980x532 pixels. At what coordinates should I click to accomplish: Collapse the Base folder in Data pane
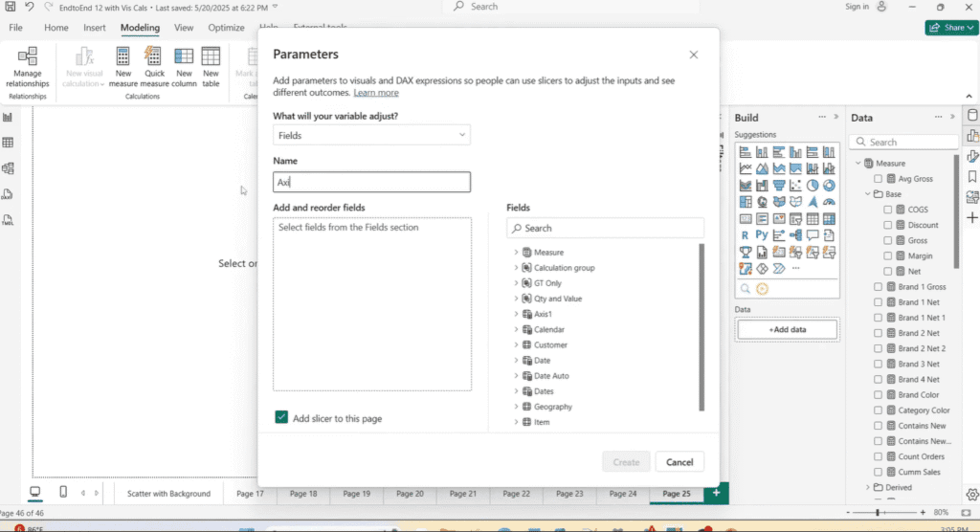[867, 194]
